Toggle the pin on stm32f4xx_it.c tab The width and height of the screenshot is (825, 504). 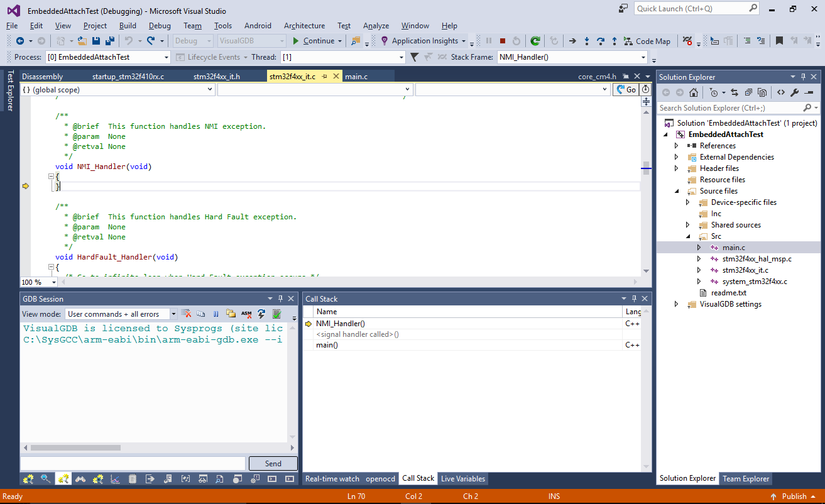click(325, 76)
